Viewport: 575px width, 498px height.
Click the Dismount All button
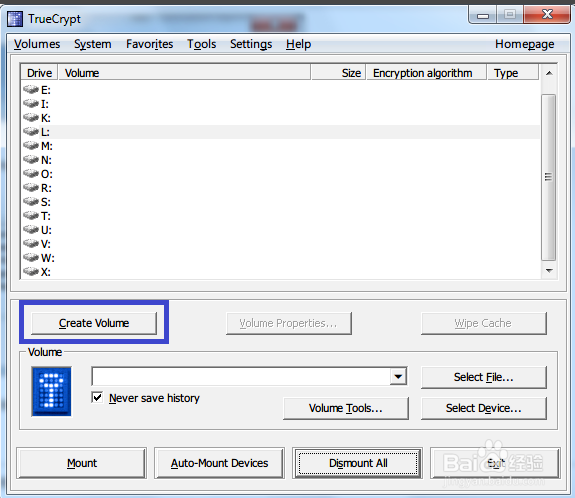point(358,463)
